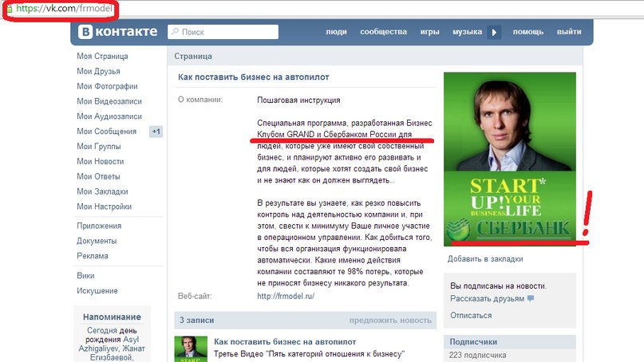Screen dimensions: 644x362
Task: Click Добавить в закладки
Action: (x=485, y=259)
